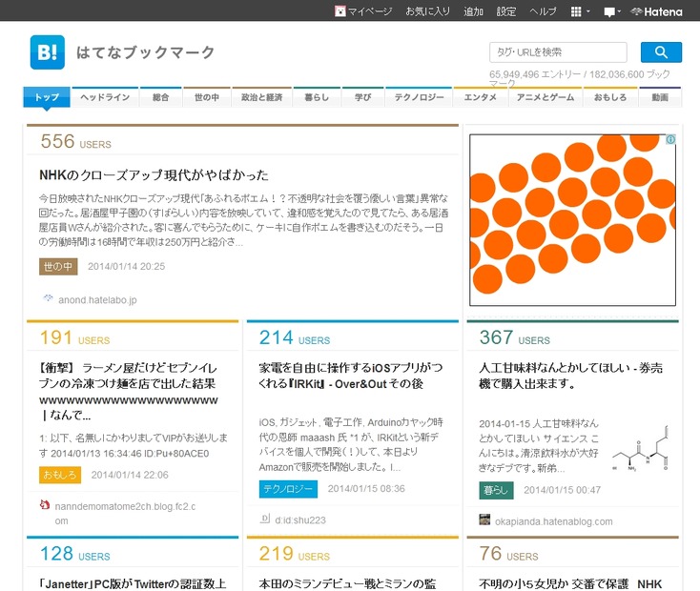Select the トップ tab
The image size is (700, 591).
[47, 97]
